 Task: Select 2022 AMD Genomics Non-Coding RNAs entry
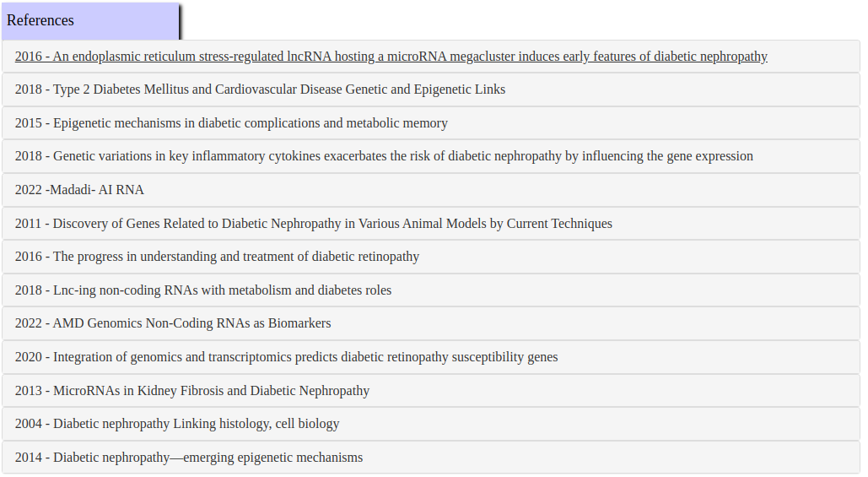tap(173, 323)
